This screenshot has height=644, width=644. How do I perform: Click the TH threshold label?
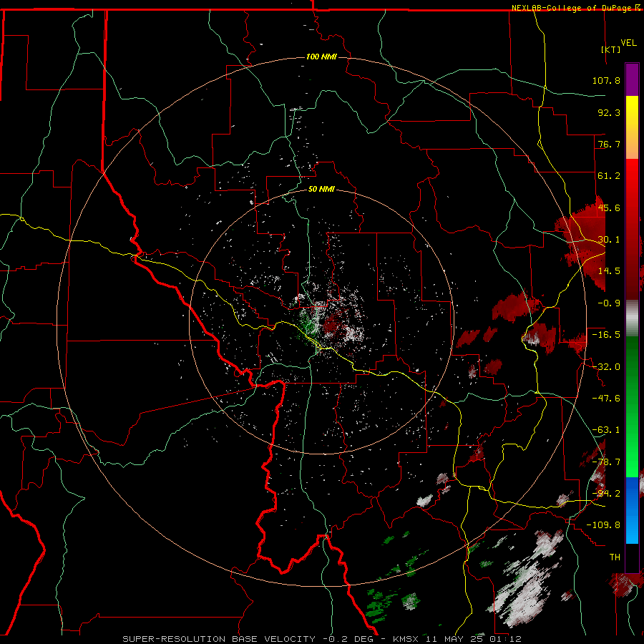click(615, 557)
